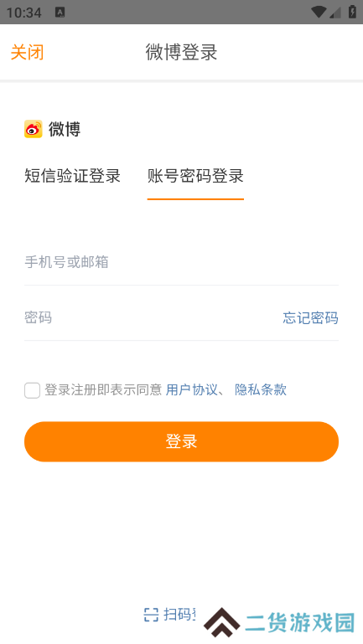
Task: Click the 二货游戏园 watermark logo
Action: click(x=279, y=623)
